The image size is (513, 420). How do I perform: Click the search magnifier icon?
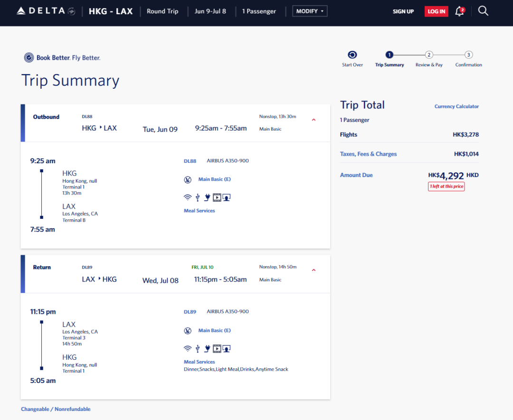click(483, 11)
